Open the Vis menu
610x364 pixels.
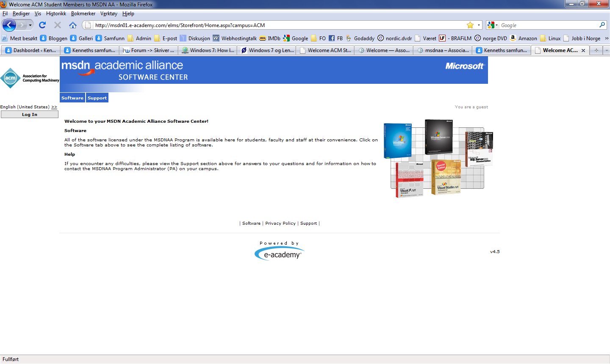[38, 14]
